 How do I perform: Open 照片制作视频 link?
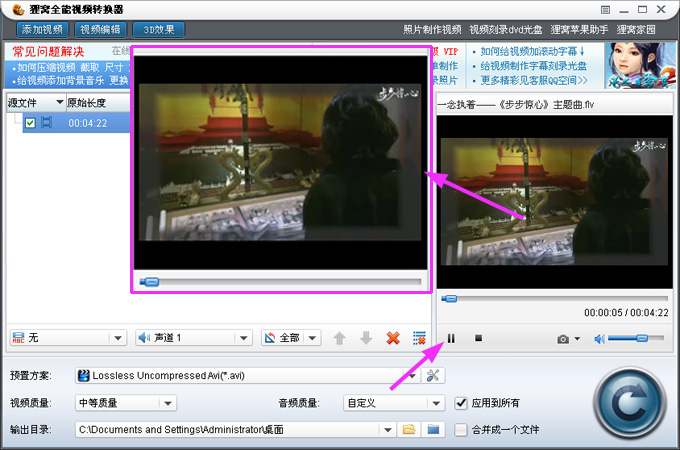coord(432,29)
